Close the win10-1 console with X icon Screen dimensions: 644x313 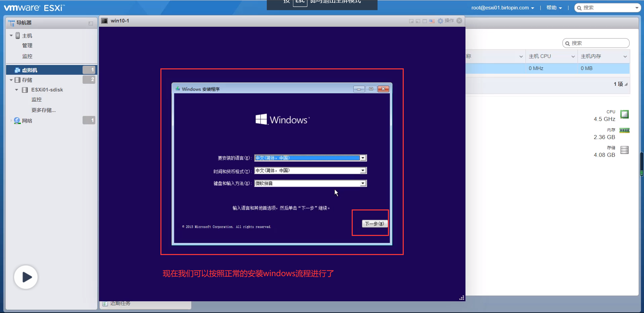[x=459, y=21]
